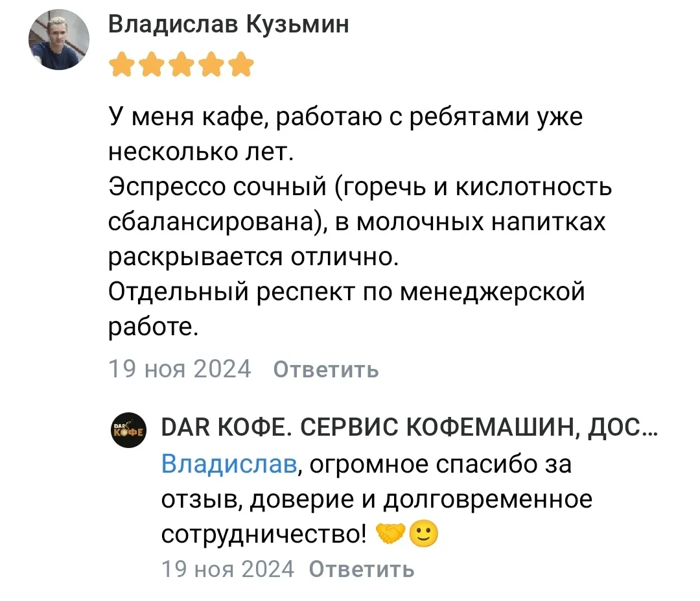The image size is (700, 601).
Task: Click the reviewer name Владислав Кузьмин
Action: click(228, 24)
